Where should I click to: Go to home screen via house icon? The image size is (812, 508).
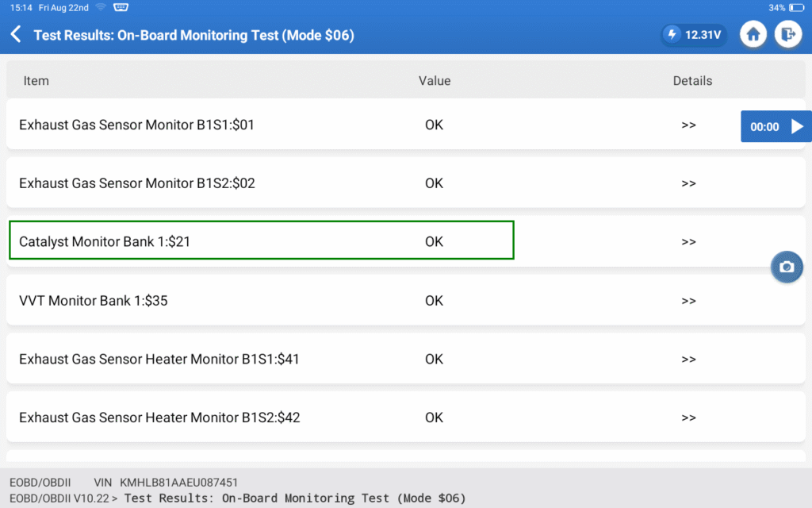[753, 35]
